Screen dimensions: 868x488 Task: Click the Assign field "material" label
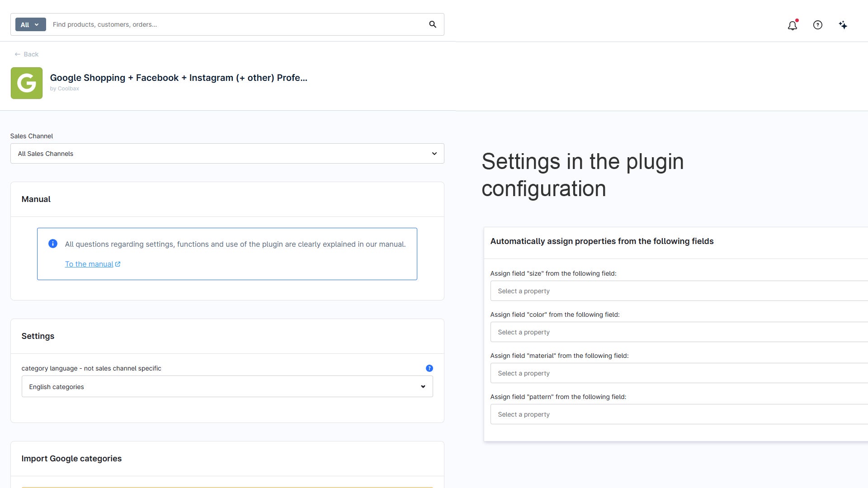coord(559,356)
